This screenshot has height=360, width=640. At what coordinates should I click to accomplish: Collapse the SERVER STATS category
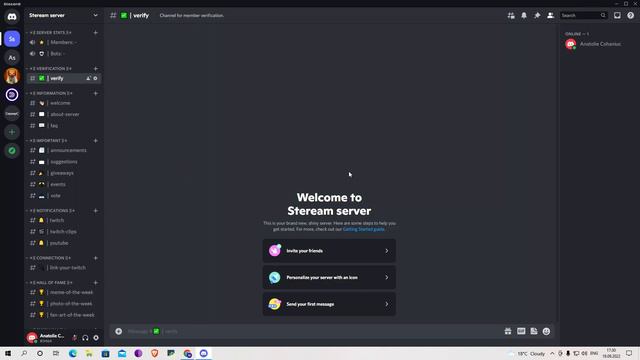[x=50, y=32]
